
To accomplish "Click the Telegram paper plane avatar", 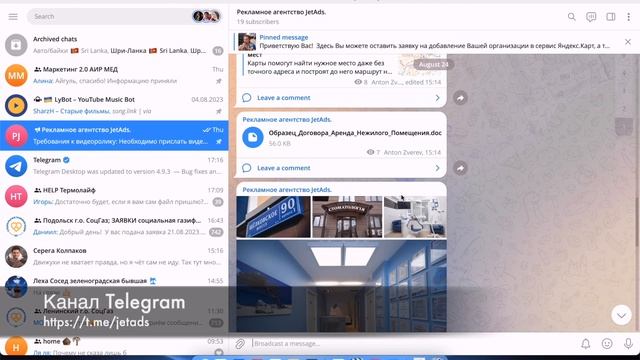I will pos(16,166).
